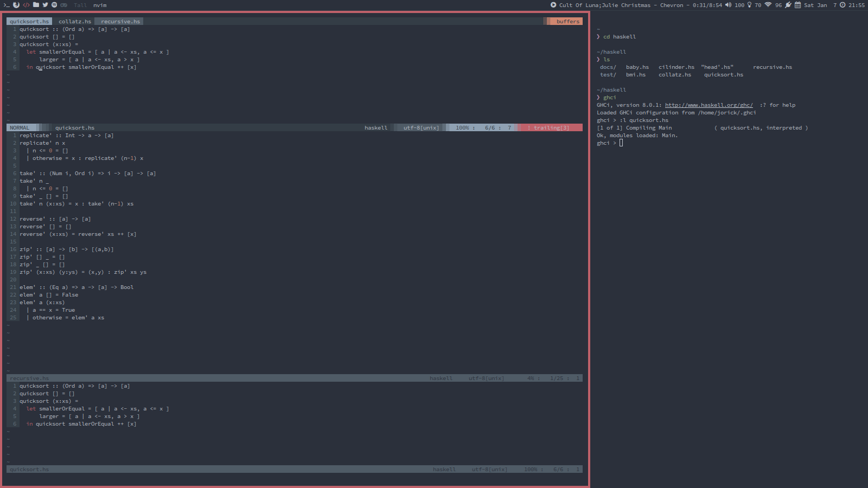Image resolution: width=868 pixels, height=488 pixels.
Task: Click collatz.hs in the terminal listing
Action: click(x=675, y=75)
